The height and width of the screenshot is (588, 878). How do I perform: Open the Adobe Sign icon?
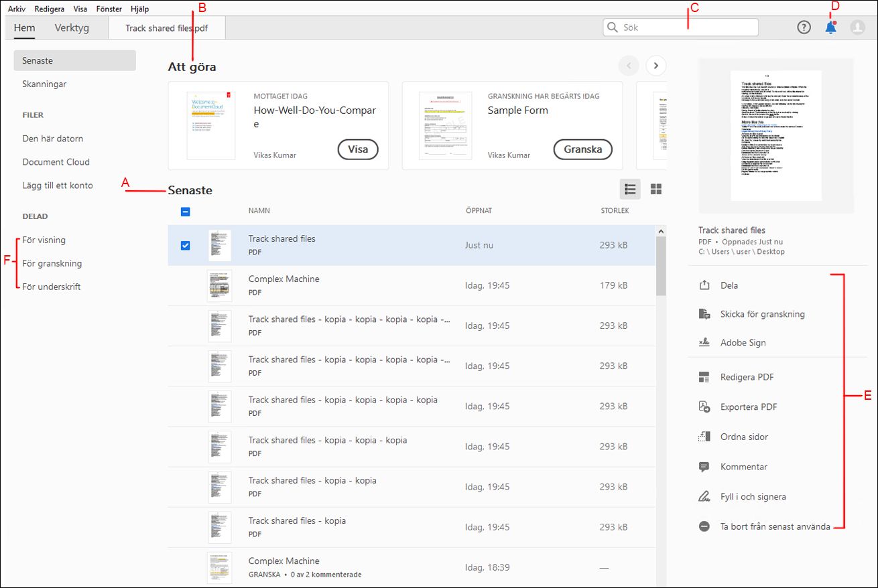click(x=704, y=342)
